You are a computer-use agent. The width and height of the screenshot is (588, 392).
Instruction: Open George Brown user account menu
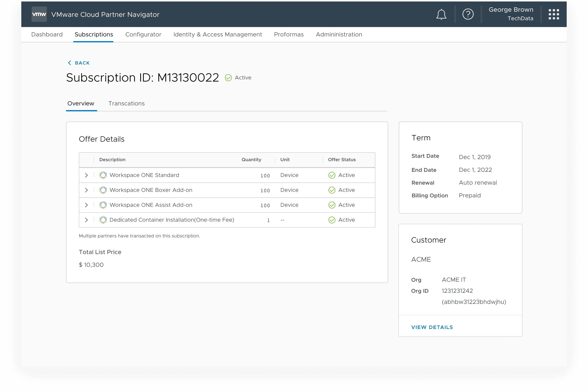(511, 14)
